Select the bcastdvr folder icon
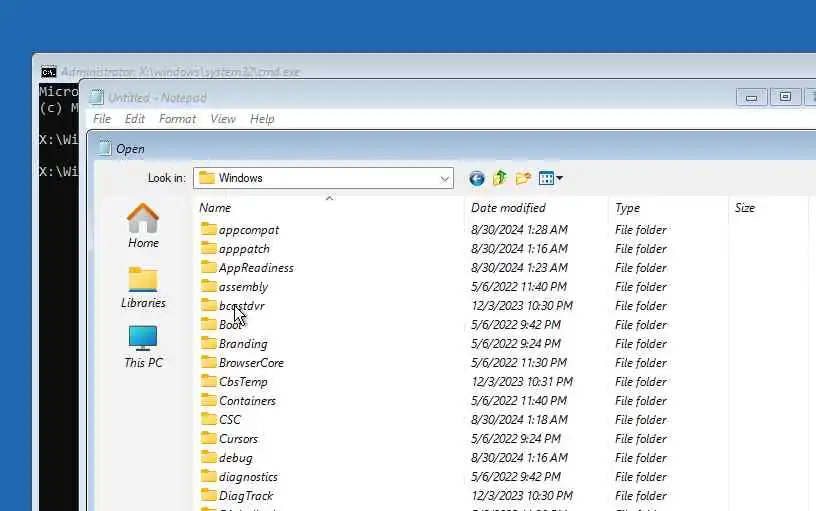Viewport: 816px width, 511px height. [x=209, y=305]
